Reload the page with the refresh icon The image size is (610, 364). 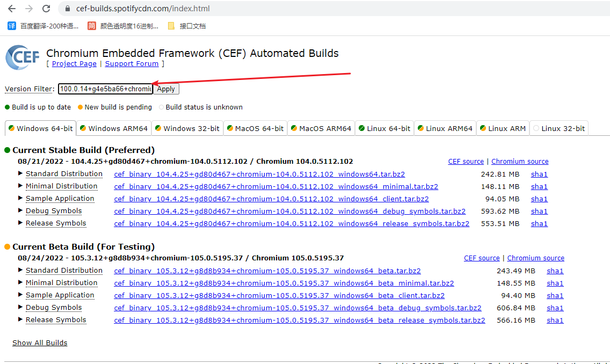(46, 9)
